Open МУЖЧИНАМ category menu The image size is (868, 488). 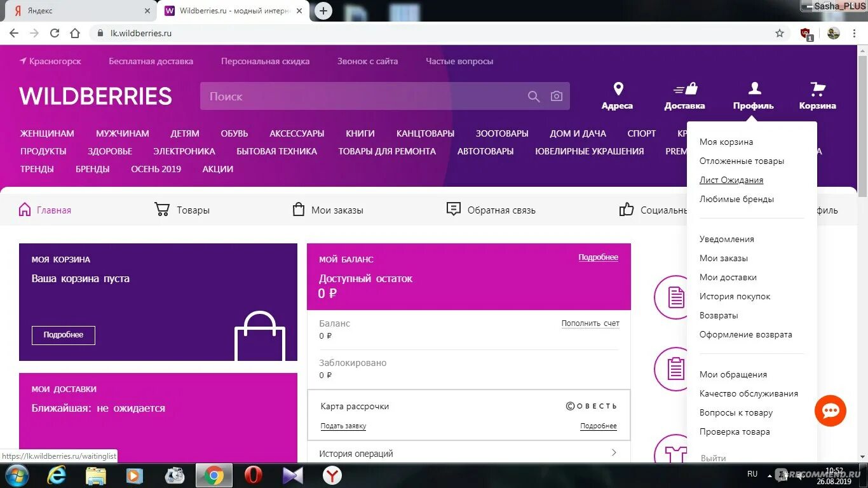[x=123, y=133]
